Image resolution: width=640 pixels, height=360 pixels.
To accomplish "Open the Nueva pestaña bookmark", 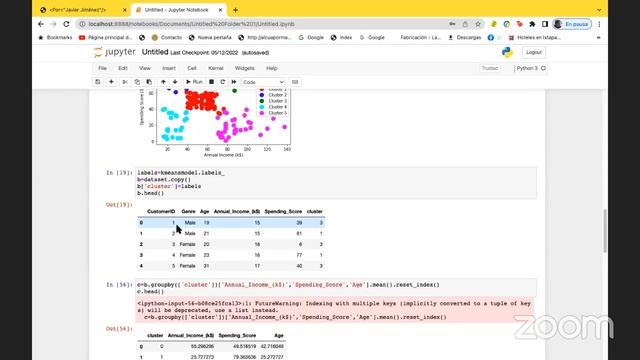I will tap(210, 38).
